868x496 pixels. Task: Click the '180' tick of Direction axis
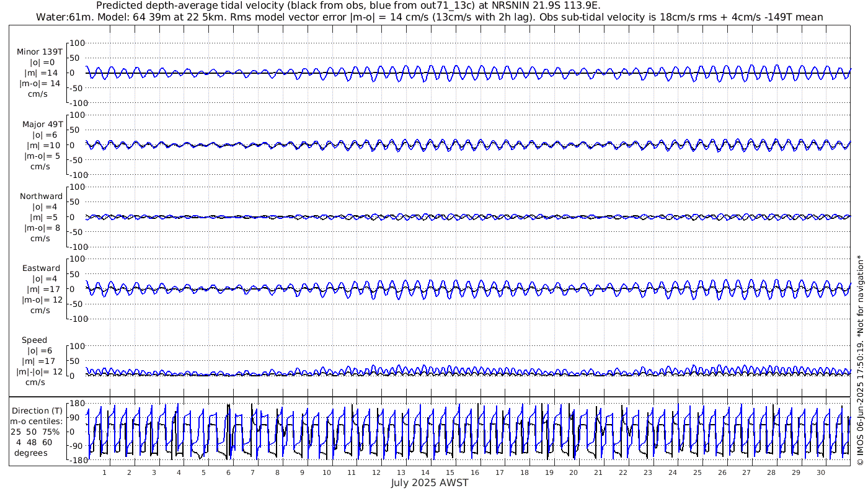[x=77, y=404]
